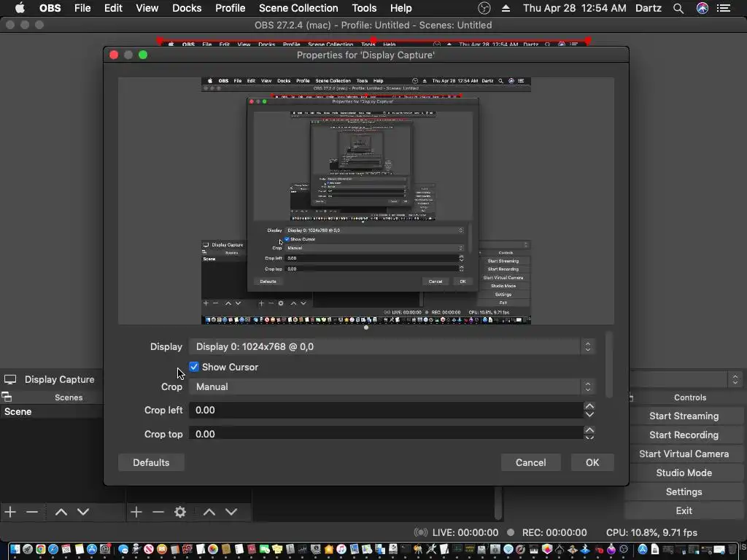747x560 pixels.
Task: Click the remove scene minus button
Action: [32, 512]
